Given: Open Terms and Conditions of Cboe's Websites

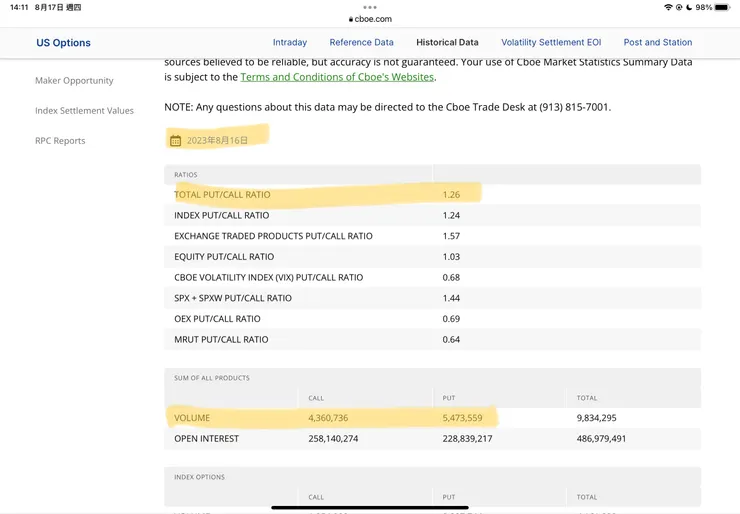Looking at the screenshot, I should click(x=337, y=77).
